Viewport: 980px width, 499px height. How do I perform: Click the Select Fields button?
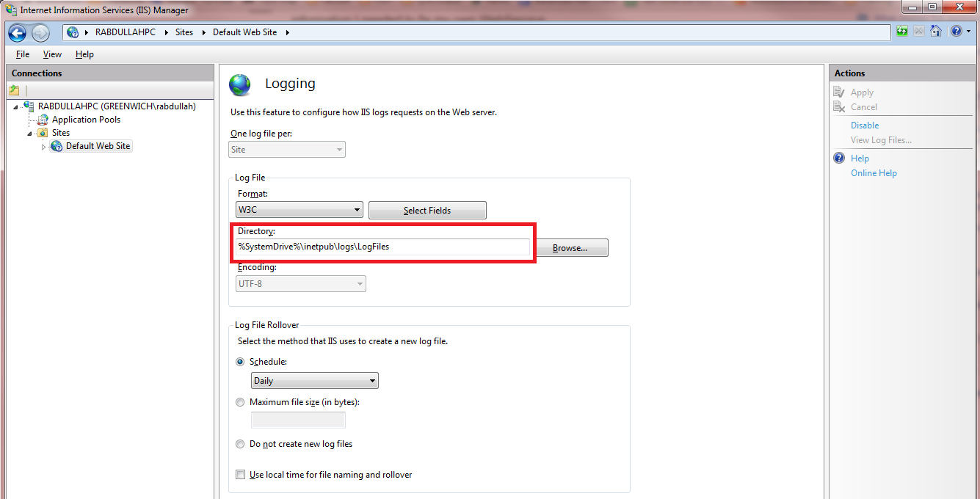pos(427,211)
